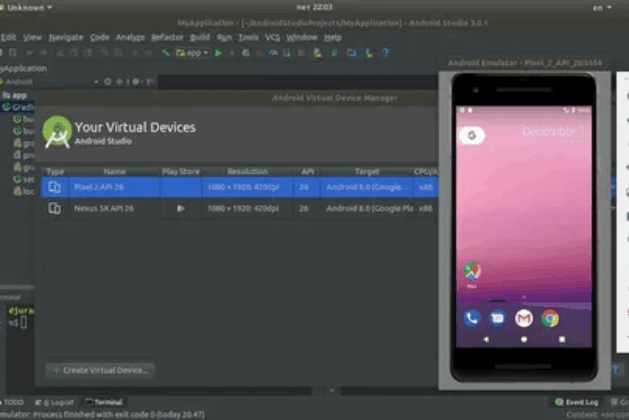Click the Name column header

(115, 171)
